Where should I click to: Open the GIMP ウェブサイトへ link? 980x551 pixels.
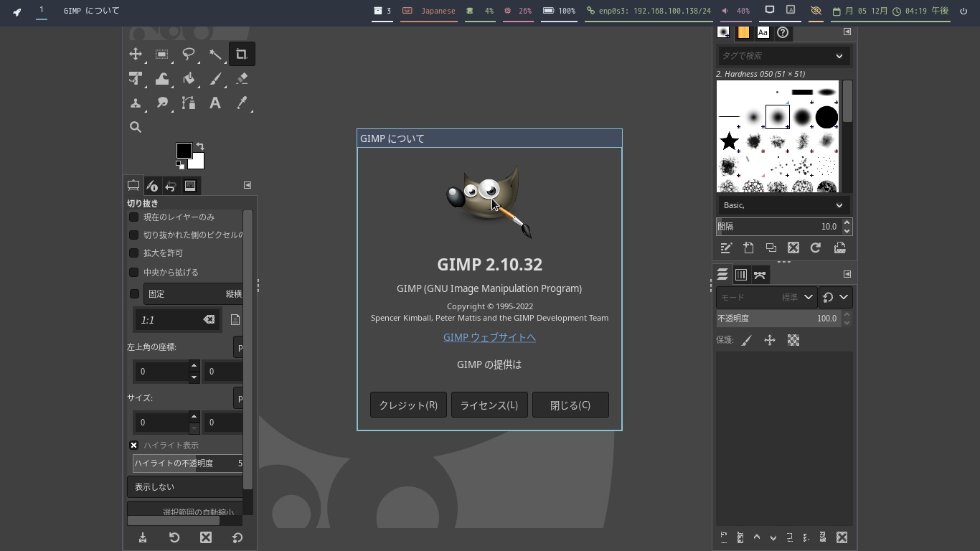(x=489, y=337)
